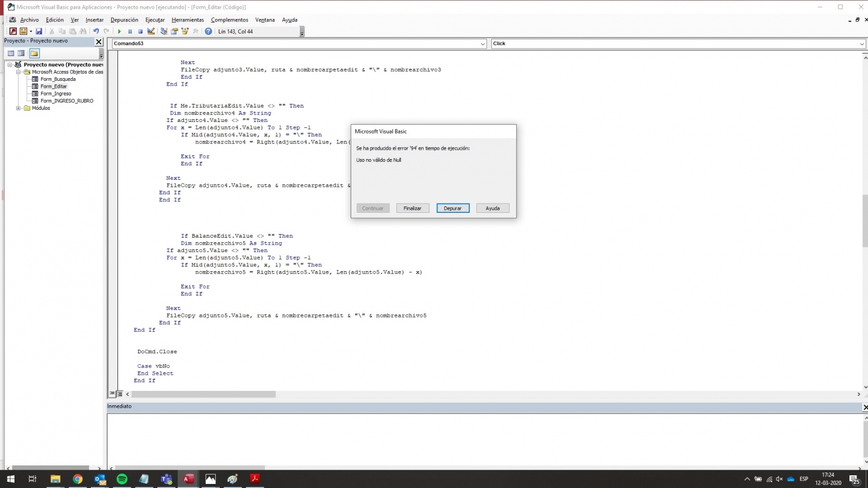Image resolution: width=868 pixels, height=488 pixels.
Task: Click the Toggle Folders icon in Project panel
Action: click(x=34, y=53)
